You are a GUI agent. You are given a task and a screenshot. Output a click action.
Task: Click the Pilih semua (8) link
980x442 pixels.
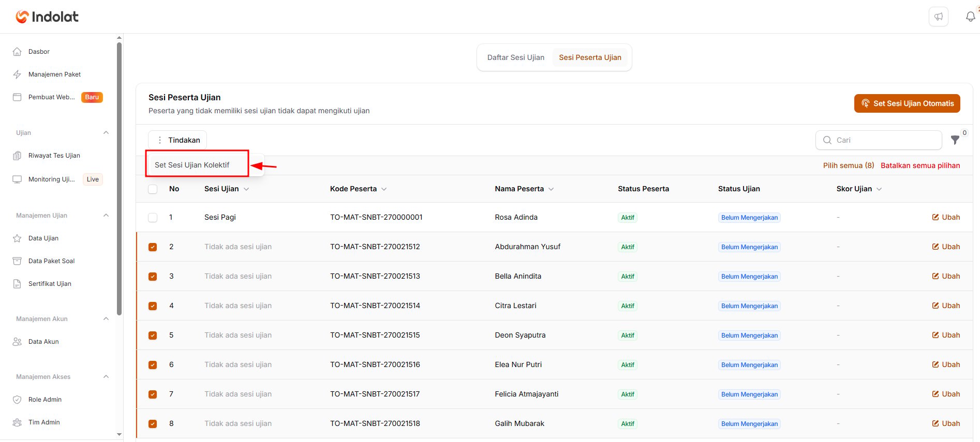coord(849,165)
